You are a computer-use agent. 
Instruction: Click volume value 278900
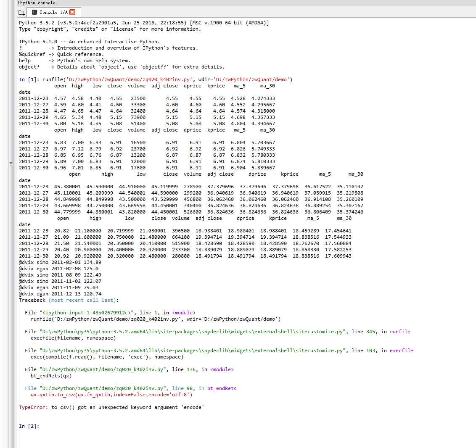coord(193,187)
